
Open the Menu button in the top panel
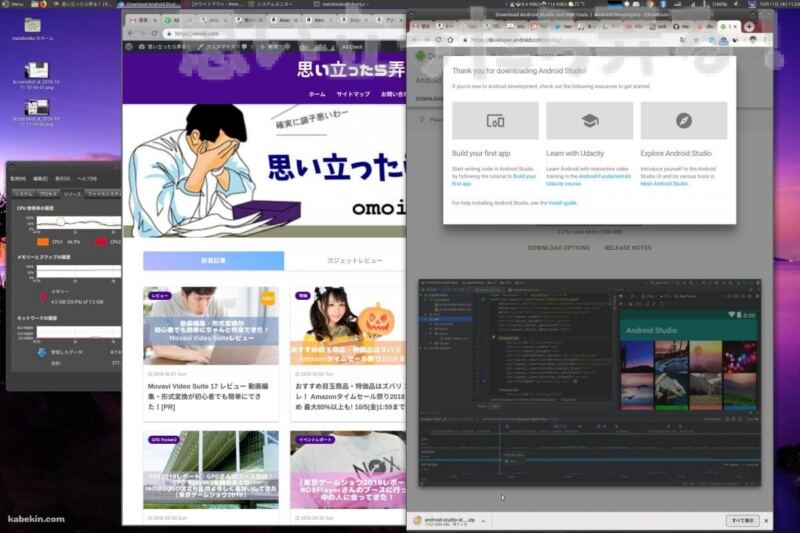[13, 4]
